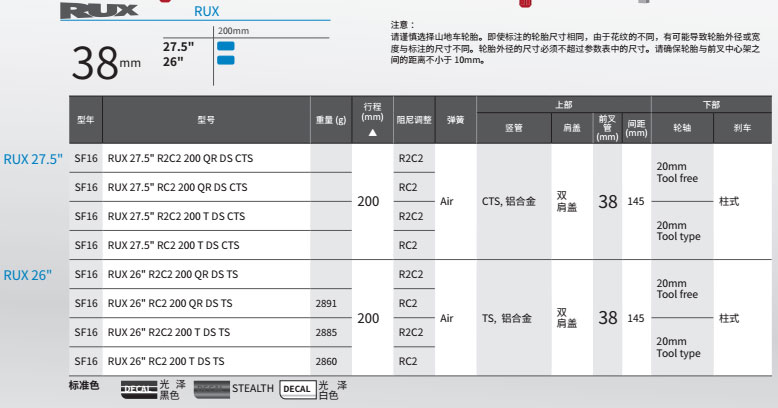The width and height of the screenshot is (778, 408).
Task: Click the weight value 2860
Action: (x=326, y=361)
